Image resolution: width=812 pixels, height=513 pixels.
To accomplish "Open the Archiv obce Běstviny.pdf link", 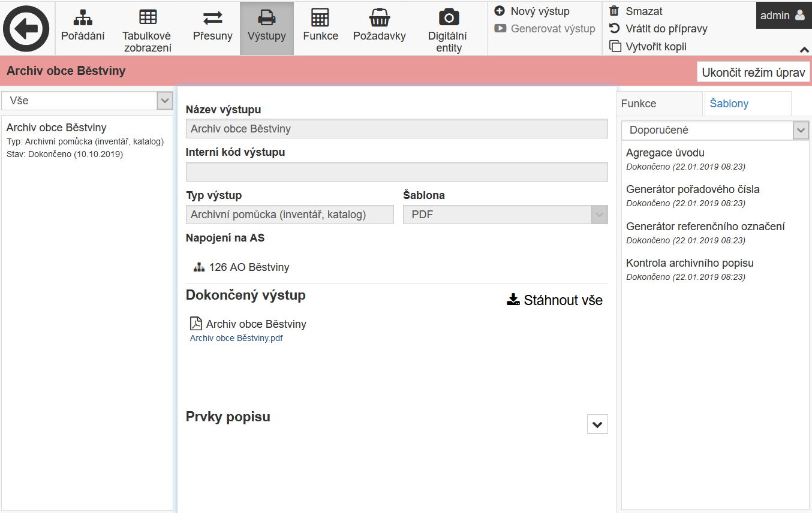I will 236,338.
